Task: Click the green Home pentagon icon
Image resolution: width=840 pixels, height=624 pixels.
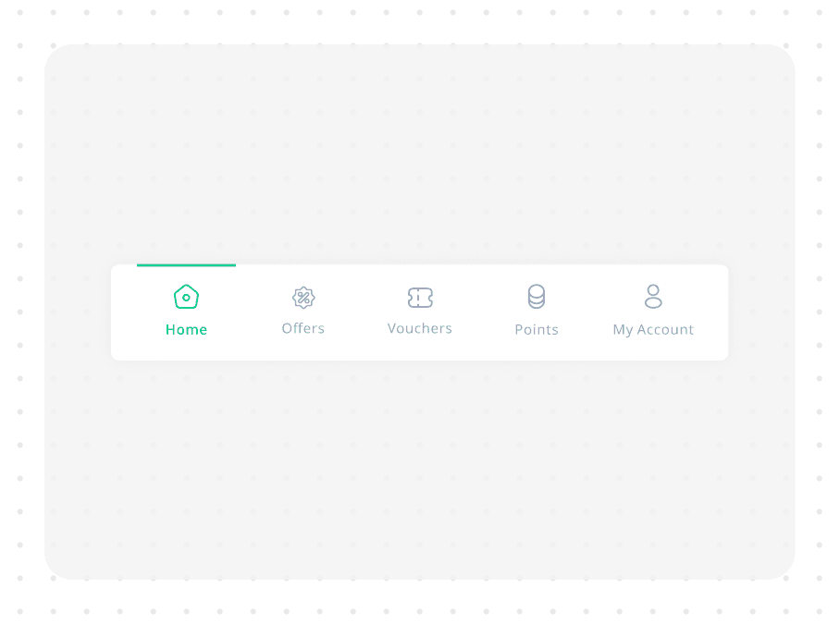Action: point(186,297)
